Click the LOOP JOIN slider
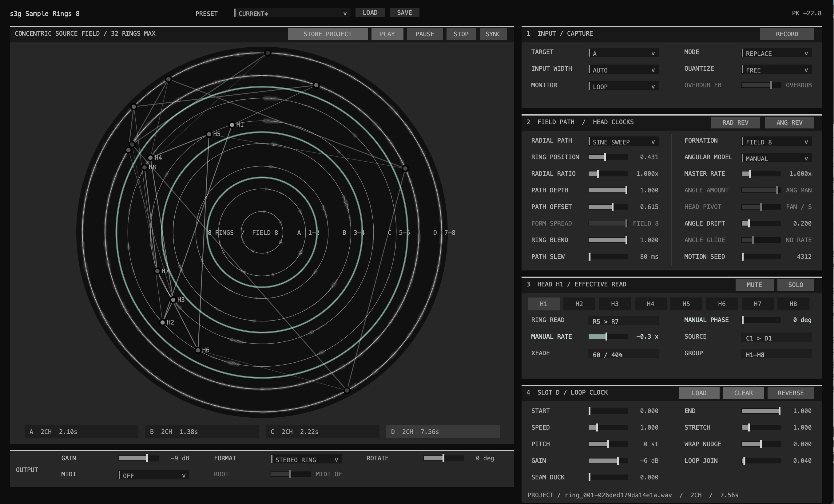The width and height of the screenshot is (834, 504). (x=761, y=461)
